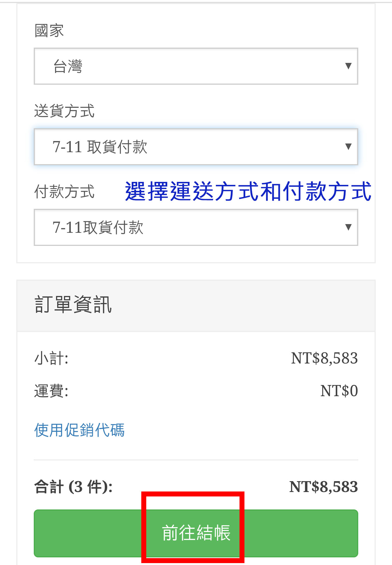Open the 國家 country dropdown showing 台灣
The width and height of the screenshot is (392, 565).
[195, 66]
